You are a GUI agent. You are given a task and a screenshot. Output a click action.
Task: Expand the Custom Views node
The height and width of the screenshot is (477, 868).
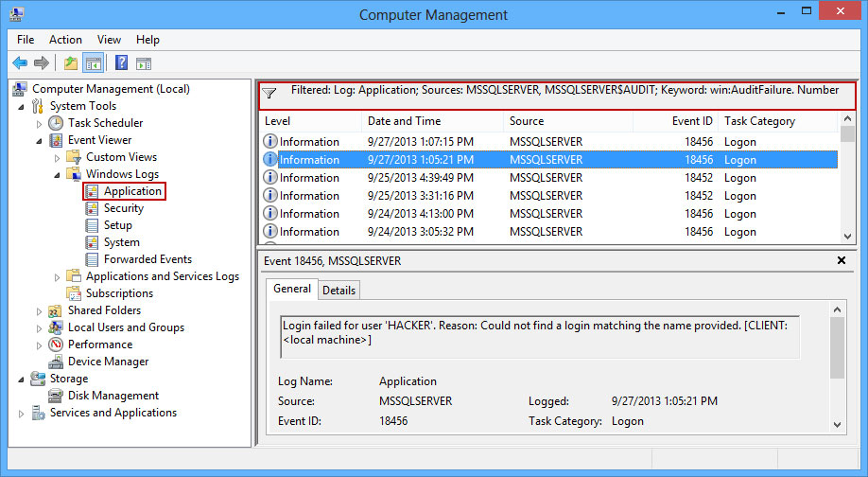(57, 158)
